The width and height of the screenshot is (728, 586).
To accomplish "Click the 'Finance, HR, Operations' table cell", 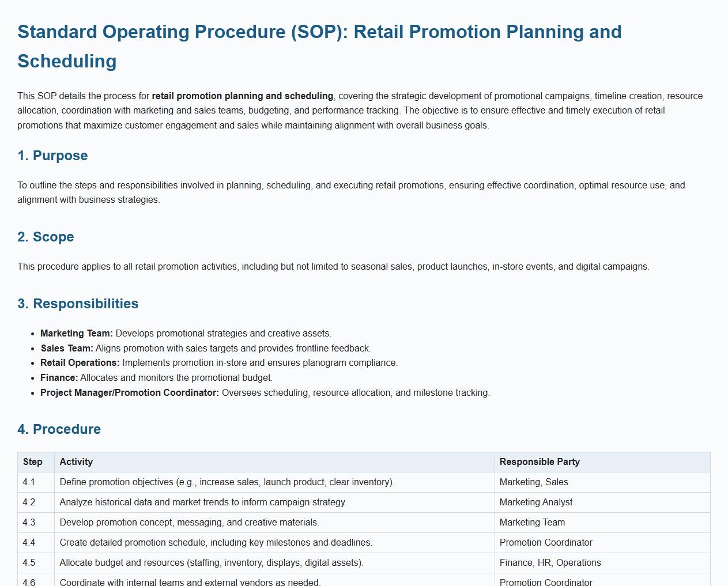I will pyautogui.click(x=550, y=563).
